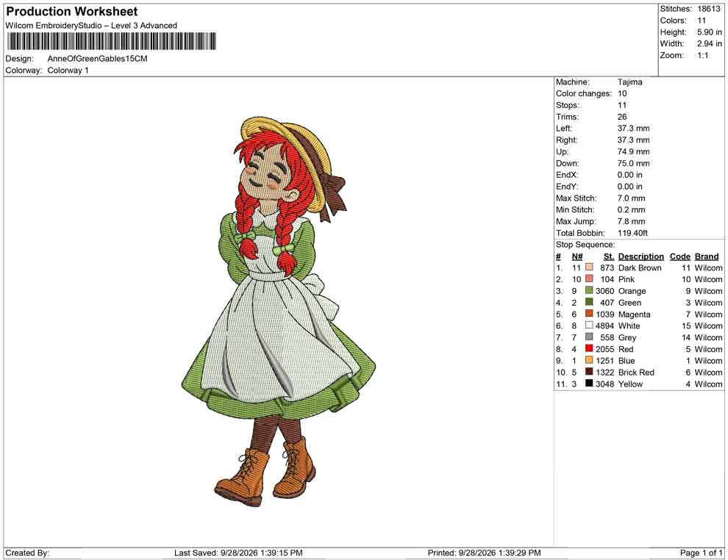Click the Colorway 1 value
728x560 pixels.
pyautogui.click(x=68, y=71)
